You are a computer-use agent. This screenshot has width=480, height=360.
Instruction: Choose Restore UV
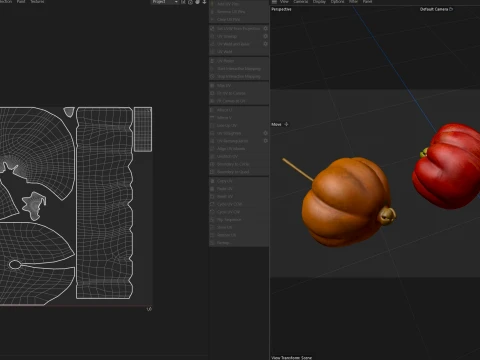click(239, 235)
